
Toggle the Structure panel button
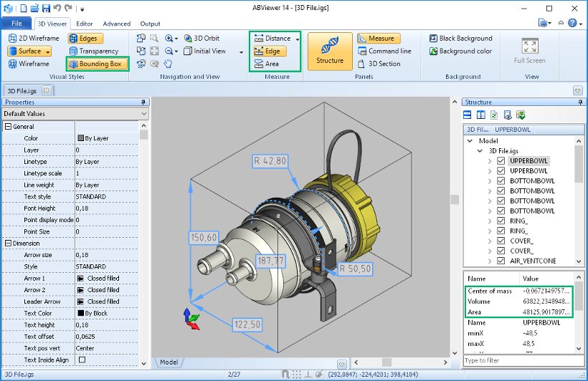330,51
